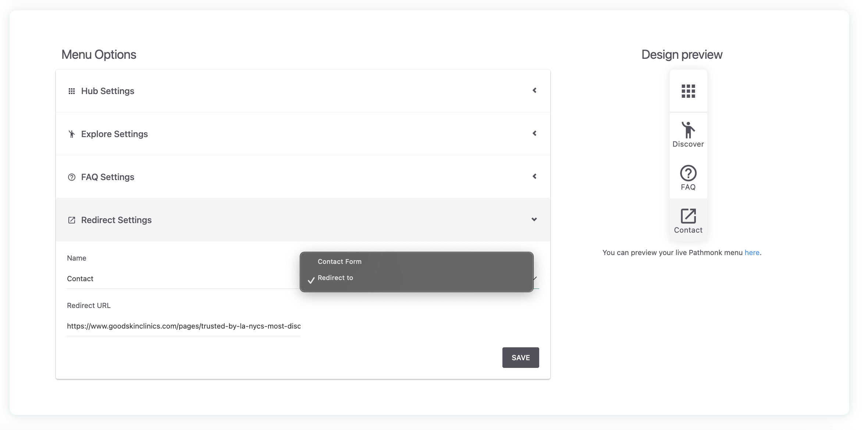Click the external link icon beside Redirect Settings
The width and height of the screenshot is (868, 430).
coord(72,220)
